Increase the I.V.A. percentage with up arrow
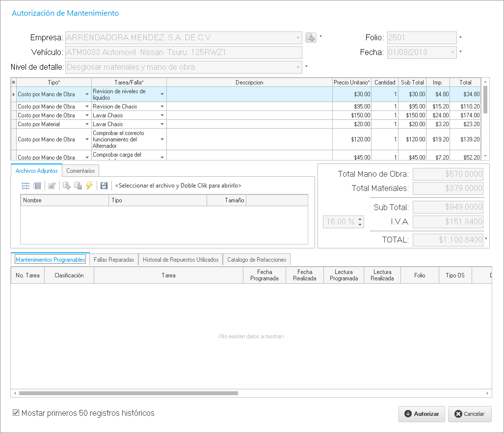The image size is (504, 433). (x=360, y=219)
